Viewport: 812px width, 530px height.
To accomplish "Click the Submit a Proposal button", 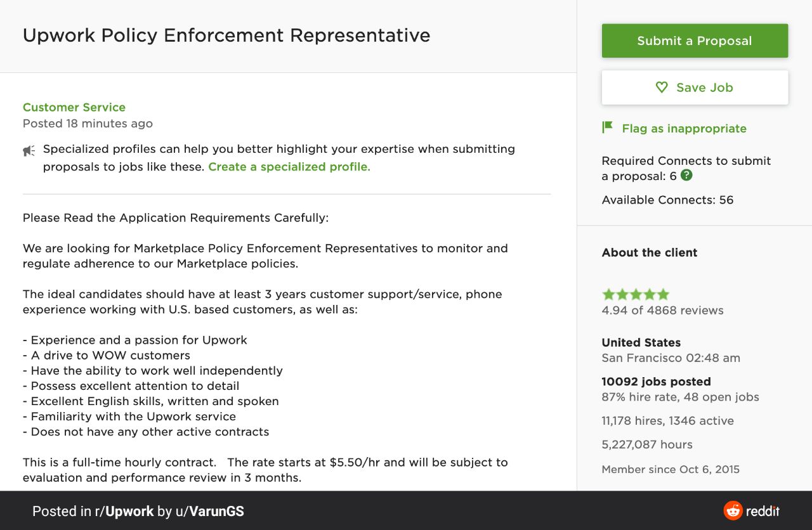I will [695, 41].
